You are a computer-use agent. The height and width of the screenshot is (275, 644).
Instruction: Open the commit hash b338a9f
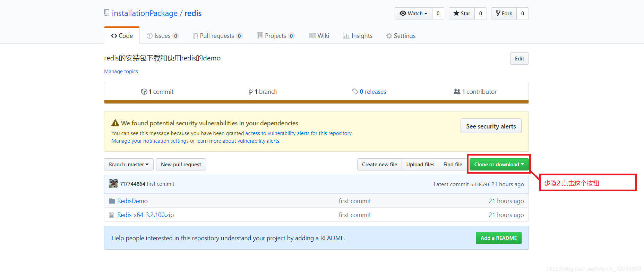(480, 184)
